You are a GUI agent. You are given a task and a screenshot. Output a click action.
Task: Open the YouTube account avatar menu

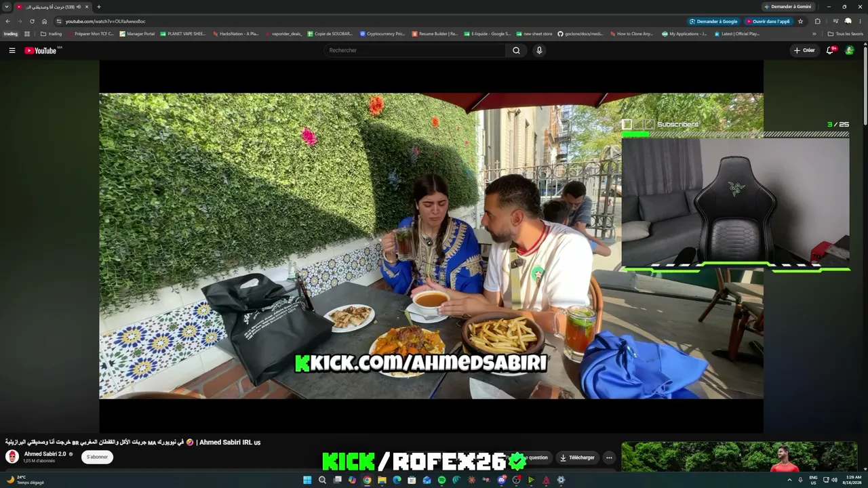click(x=849, y=50)
